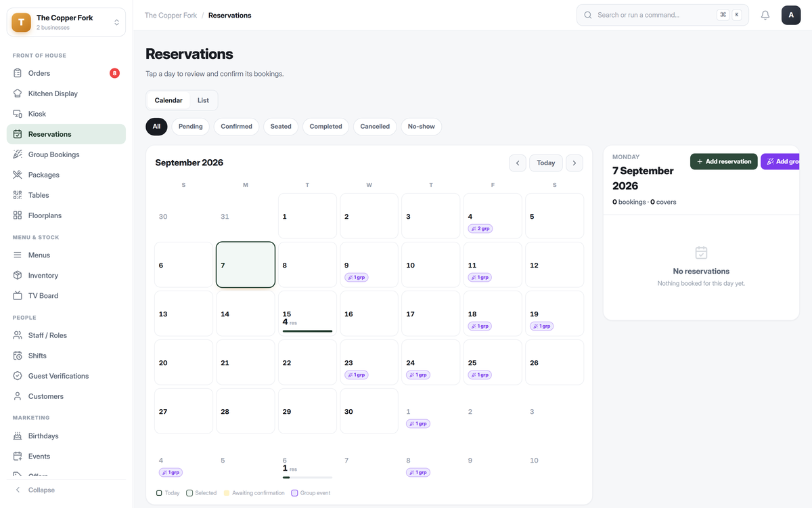Filter by Seated status
812x508 pixels.
point(281,127)
